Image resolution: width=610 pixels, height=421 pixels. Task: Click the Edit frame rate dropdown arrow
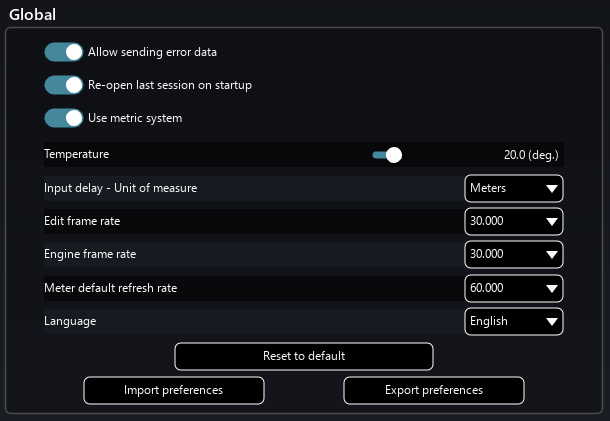coord(551,221)
